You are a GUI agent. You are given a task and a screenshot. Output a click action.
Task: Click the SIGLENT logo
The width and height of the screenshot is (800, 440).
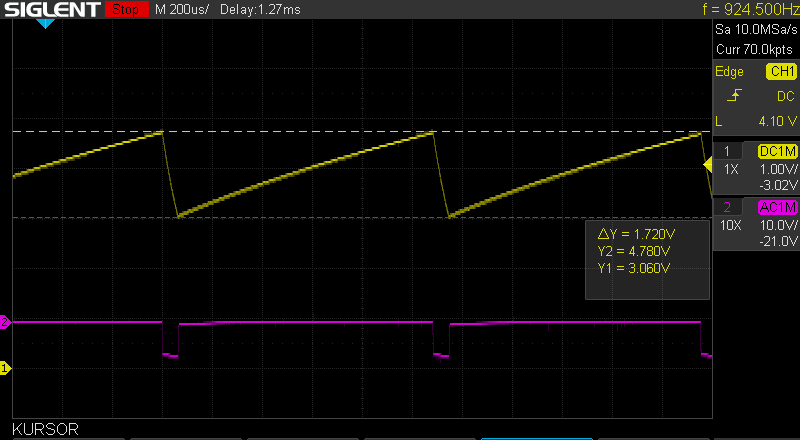click(x=53, y=9)
